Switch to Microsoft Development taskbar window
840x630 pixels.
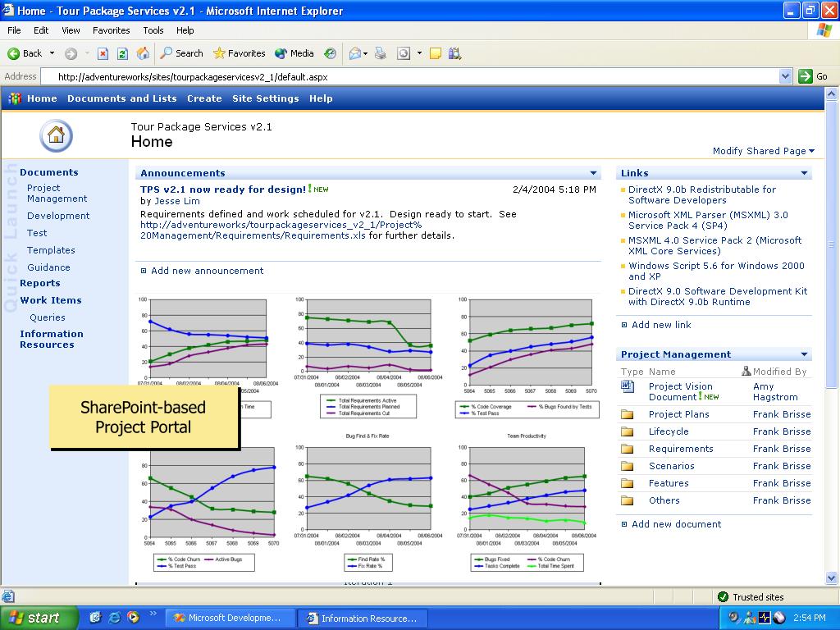tap(230, 618)
